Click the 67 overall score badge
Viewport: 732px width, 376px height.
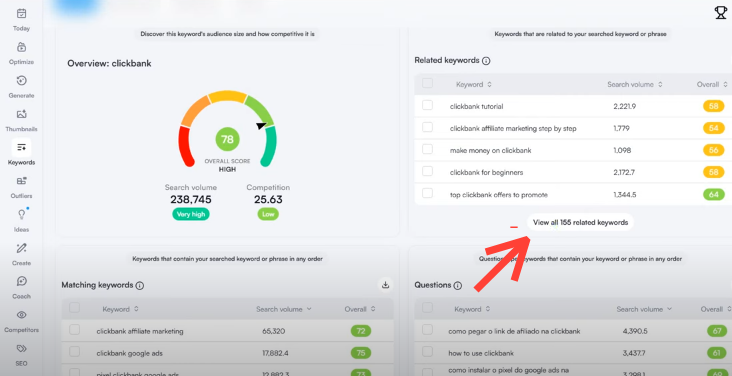tap(717, 331)
